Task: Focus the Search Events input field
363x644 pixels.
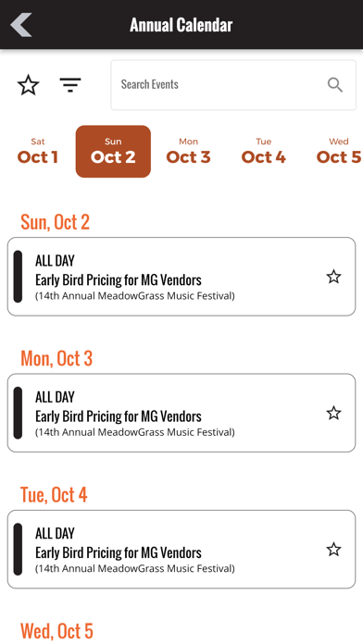Action: point(233,85)
